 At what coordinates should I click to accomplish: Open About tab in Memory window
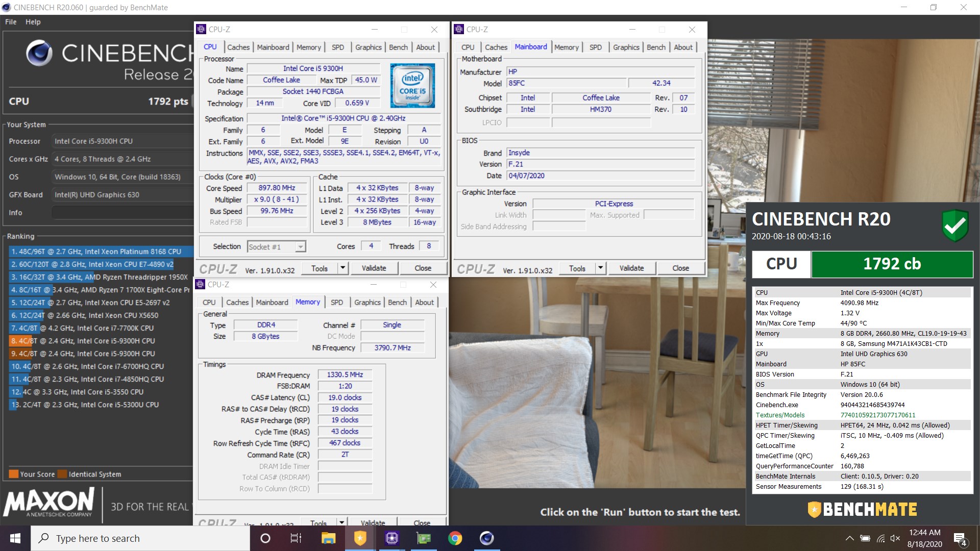[x=424, y=302]
